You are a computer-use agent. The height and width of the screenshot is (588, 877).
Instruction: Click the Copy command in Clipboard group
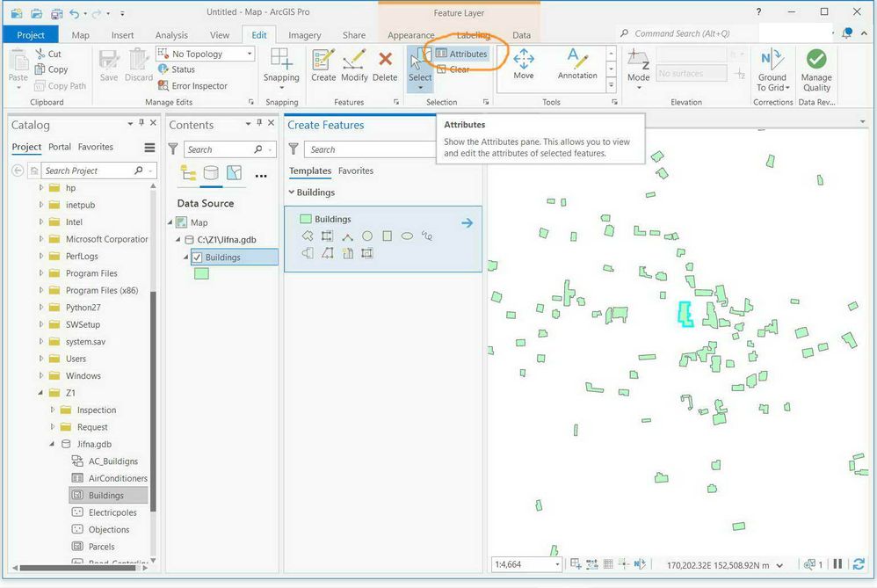51,69
